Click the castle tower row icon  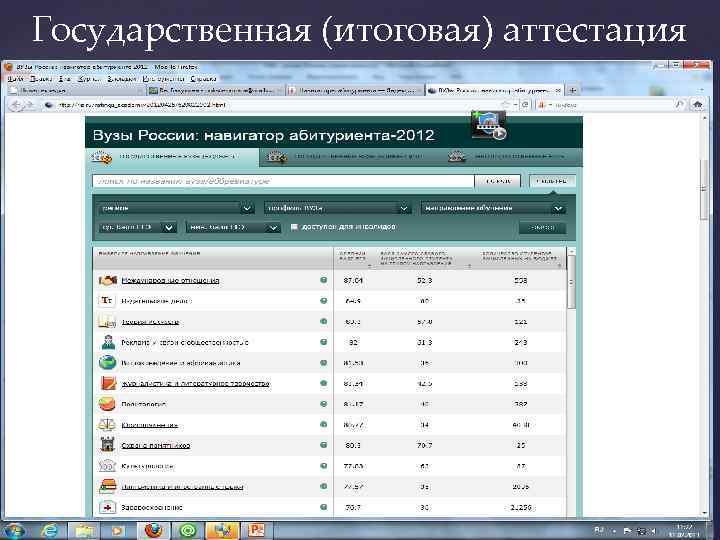107,444
